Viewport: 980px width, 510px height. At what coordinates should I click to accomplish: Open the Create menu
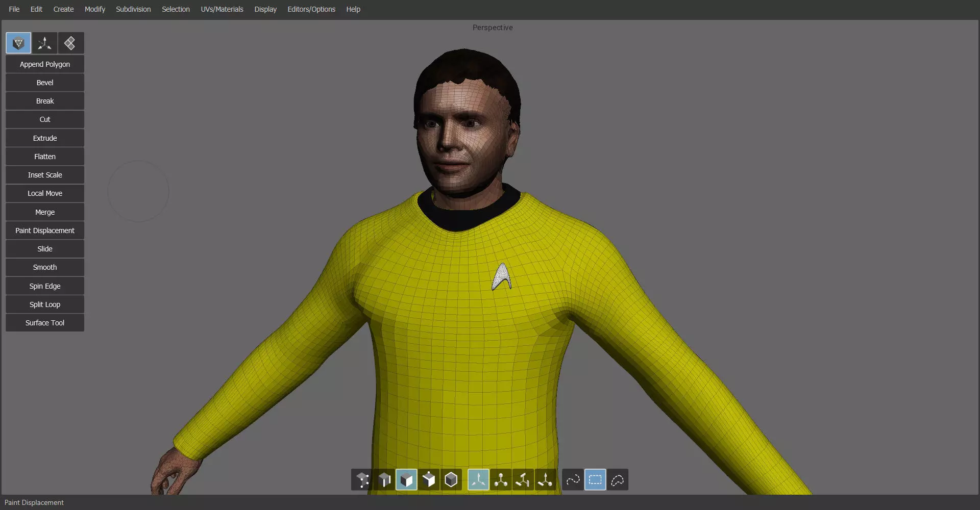pos(64,9)
